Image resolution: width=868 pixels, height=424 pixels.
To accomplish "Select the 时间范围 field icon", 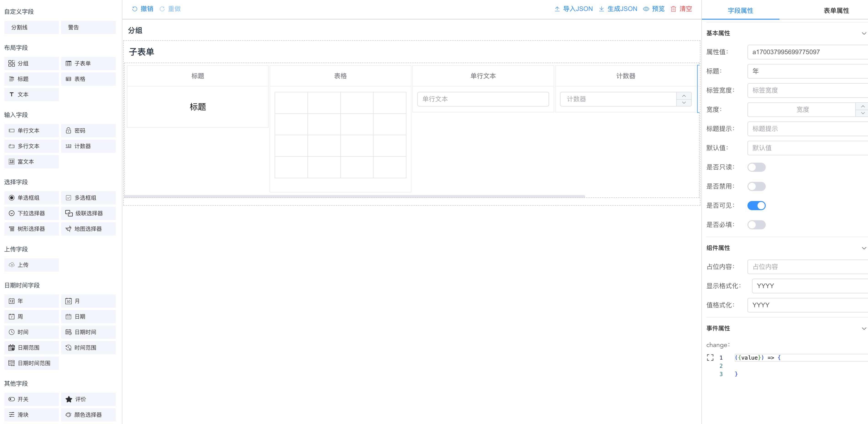I will coord(68,347).
